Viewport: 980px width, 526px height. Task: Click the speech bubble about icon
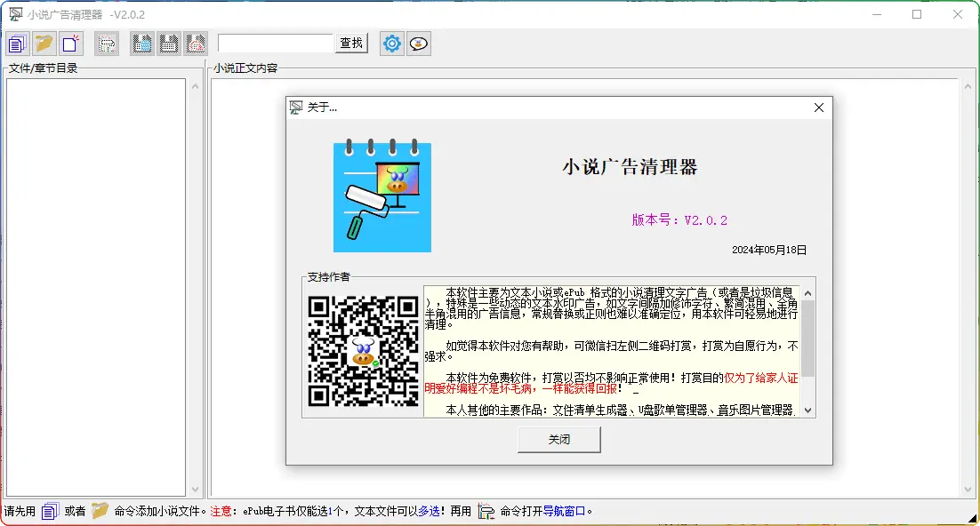(x=419, y=44)
